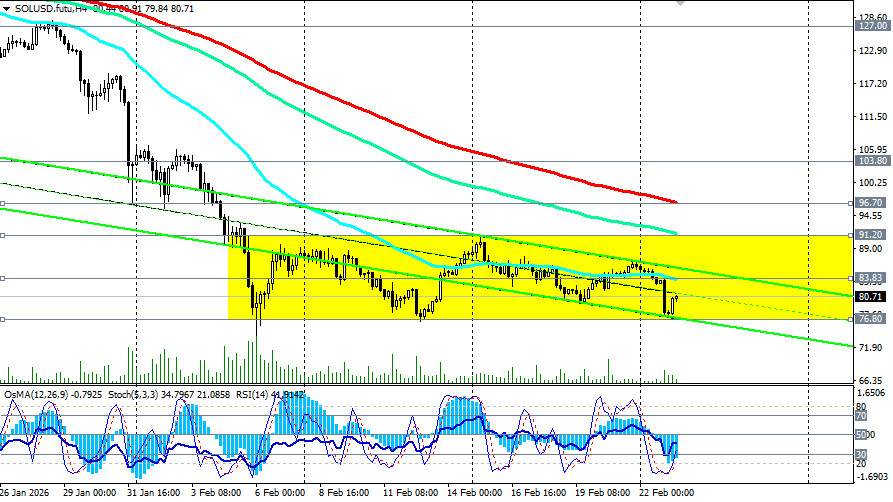Click the 14 Feb 00:00 time axis label
Screen dimensions: 893x502
474,493
